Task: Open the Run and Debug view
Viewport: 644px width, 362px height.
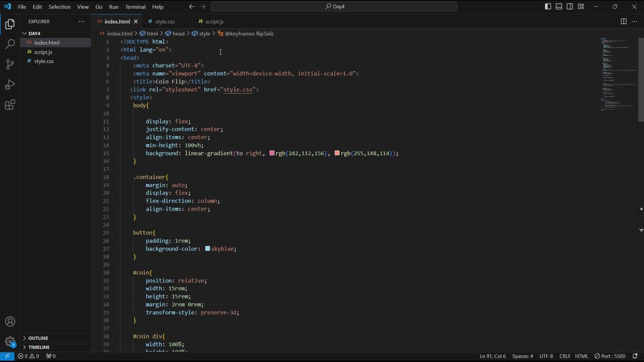Action: pyautogui.click(x=10, y=84)
